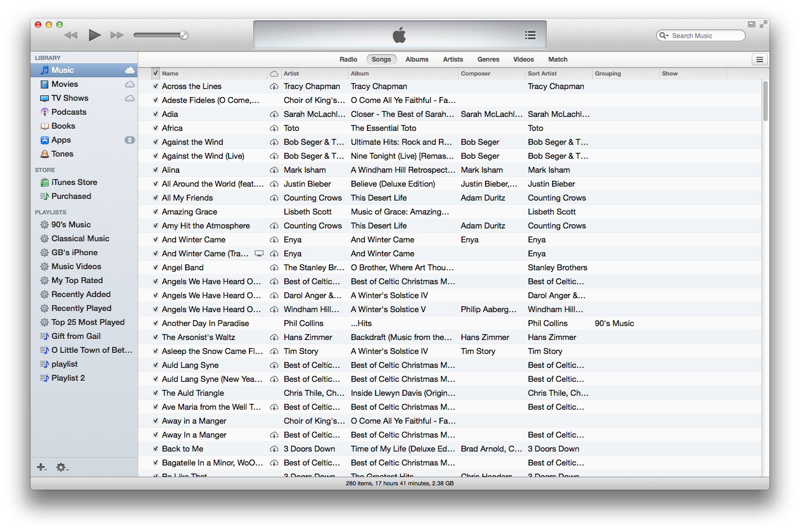Click the Play button
800x532 pixels.
[x=95, y=35]
